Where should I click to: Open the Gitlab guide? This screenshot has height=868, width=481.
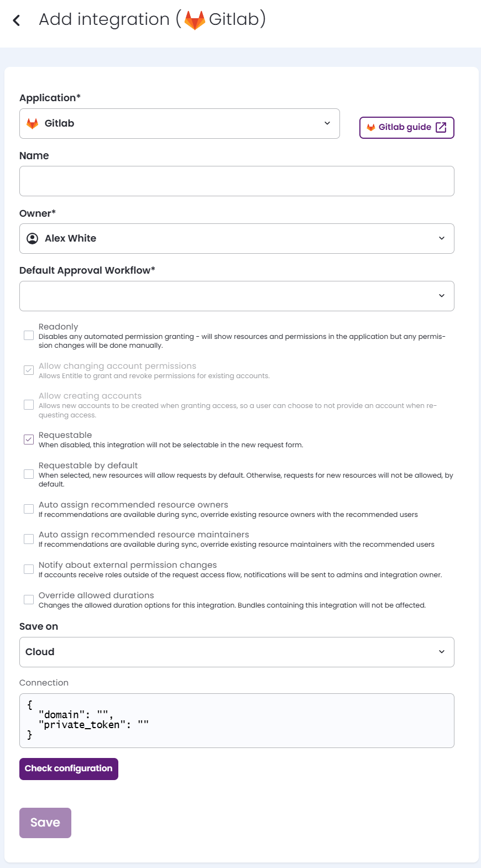click(x=406, y=127)
